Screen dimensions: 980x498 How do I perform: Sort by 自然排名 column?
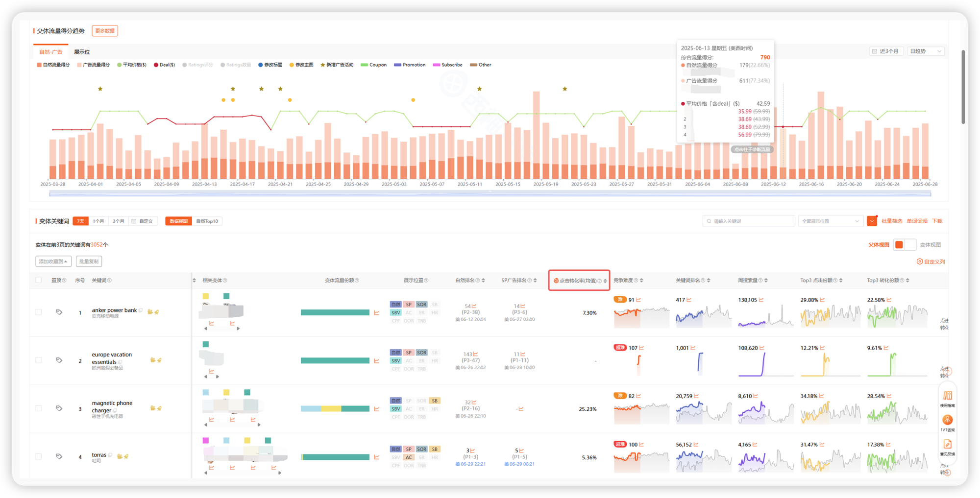484,281
